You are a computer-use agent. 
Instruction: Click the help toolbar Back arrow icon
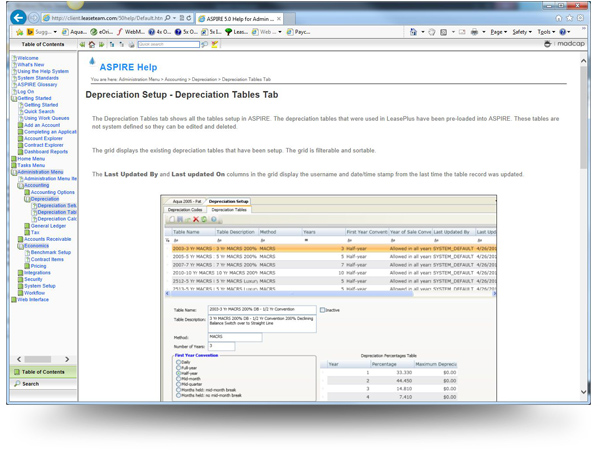82,44
